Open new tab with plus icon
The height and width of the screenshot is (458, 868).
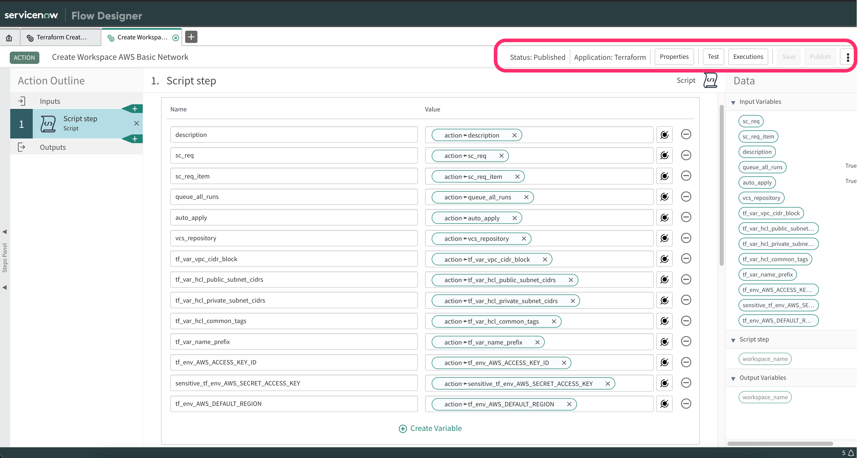191,37
